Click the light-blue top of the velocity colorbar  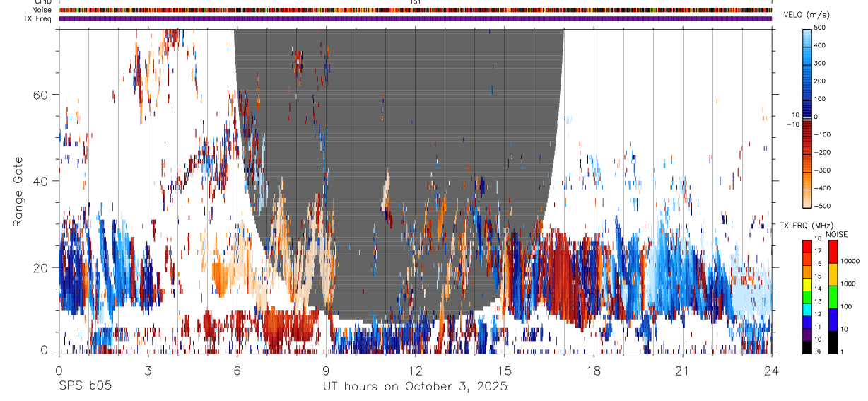(807, 35)
